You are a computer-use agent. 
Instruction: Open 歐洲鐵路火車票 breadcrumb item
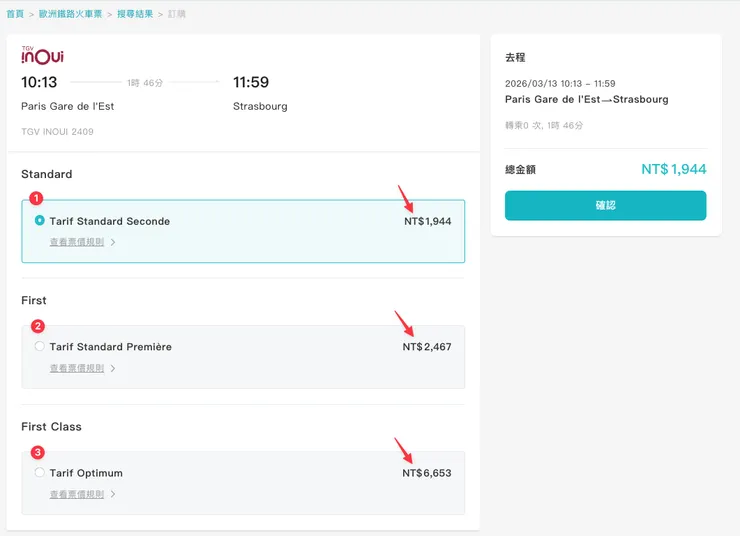click(x=69, y=14)
